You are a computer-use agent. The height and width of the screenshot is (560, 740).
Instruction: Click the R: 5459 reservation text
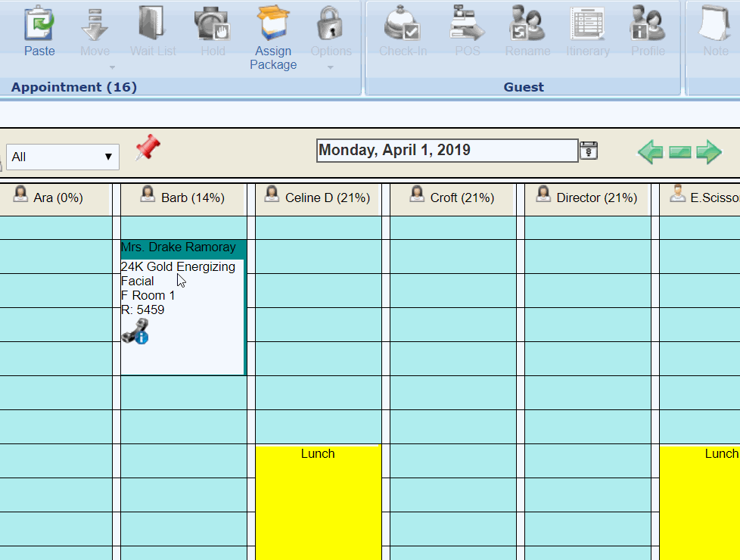click(142, 310)
